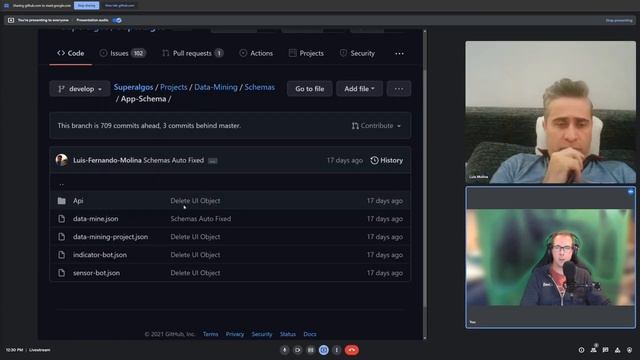Open the Api folder
This screenshot has height=360, width=640.
click(78, 201)
